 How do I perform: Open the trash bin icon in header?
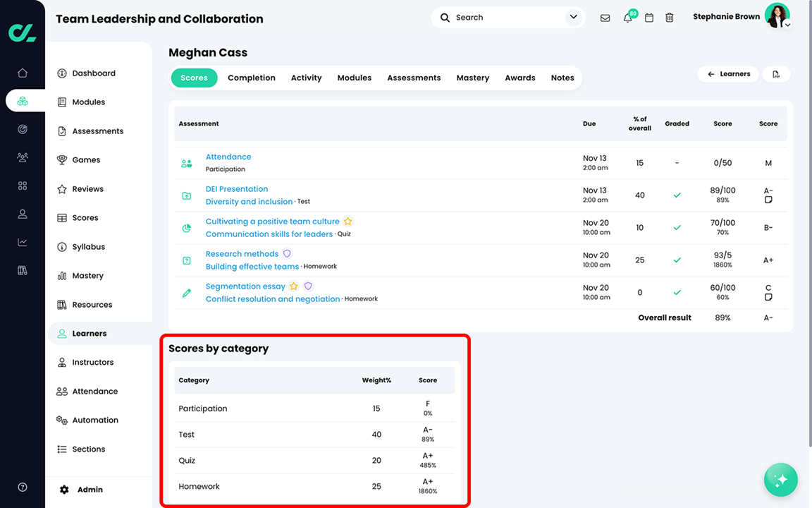point(670,18)
